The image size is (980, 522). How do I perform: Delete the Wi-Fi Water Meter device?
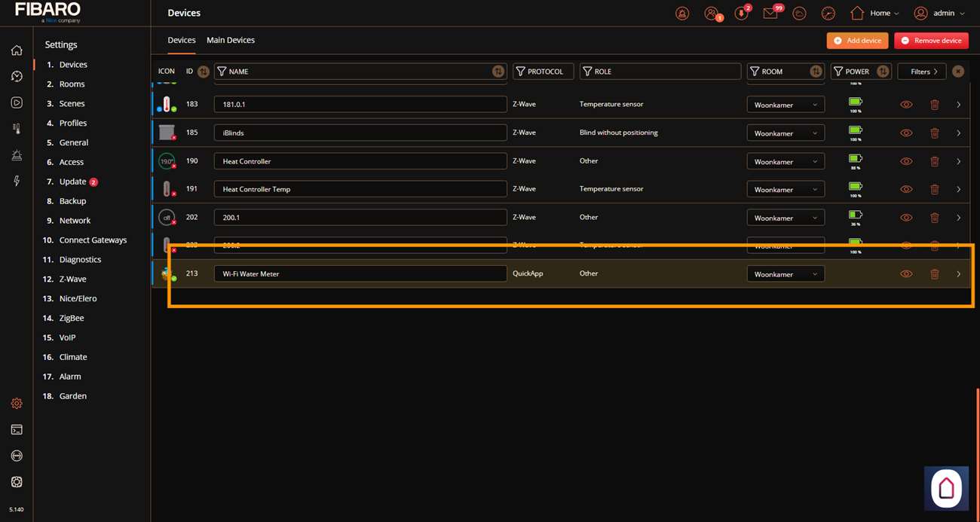pyautogui.click(x=934, y=274)
